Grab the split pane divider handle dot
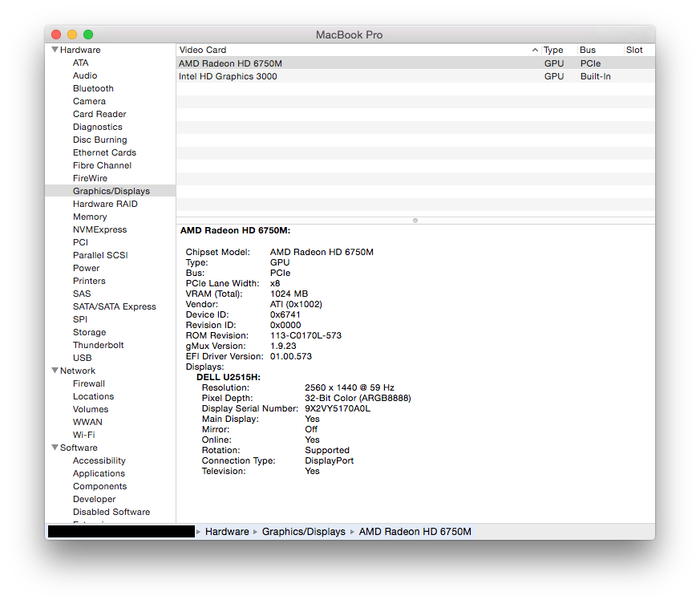 [x=415, y=221]
